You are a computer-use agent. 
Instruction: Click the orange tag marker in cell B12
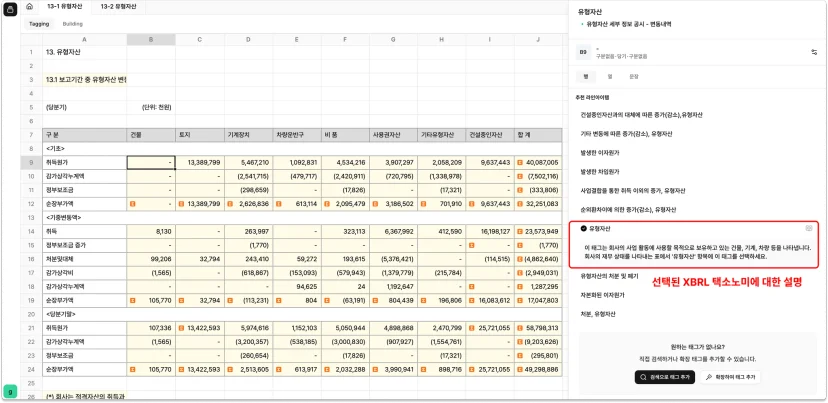(x=132, y=203)
